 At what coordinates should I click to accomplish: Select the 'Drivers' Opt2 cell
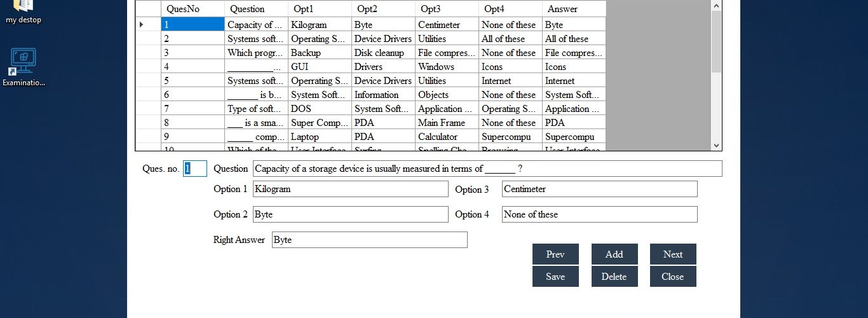383,67
